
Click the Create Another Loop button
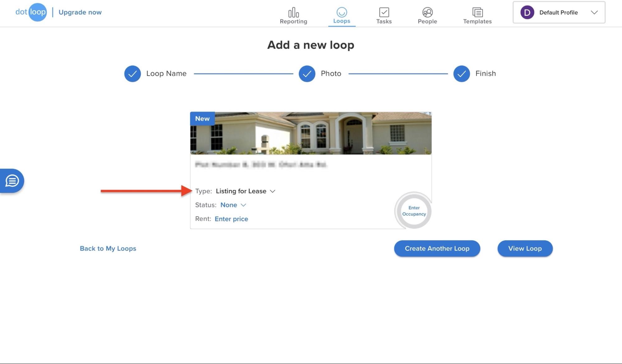tap(437, 248)
